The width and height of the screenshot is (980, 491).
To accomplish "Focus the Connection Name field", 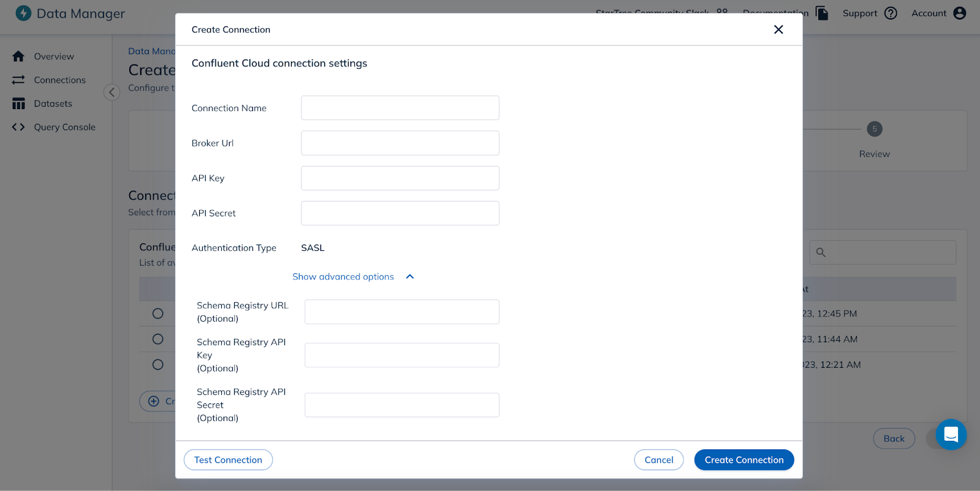I will [x=400, y=108].
